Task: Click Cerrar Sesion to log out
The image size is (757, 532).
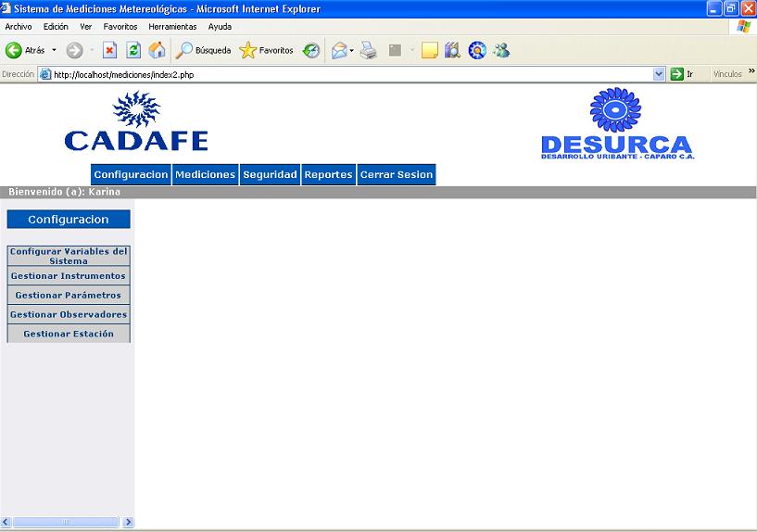Action: pos(397,175)
